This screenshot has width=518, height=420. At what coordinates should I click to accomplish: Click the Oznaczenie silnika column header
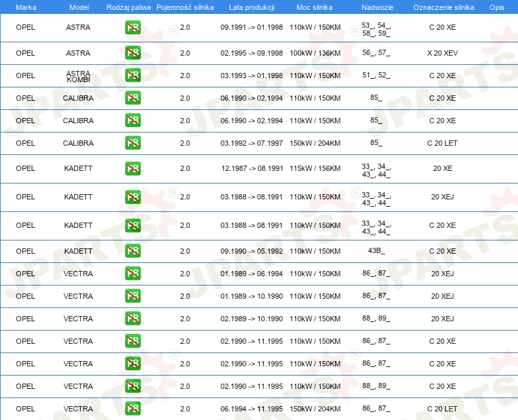tap(444, 7)
